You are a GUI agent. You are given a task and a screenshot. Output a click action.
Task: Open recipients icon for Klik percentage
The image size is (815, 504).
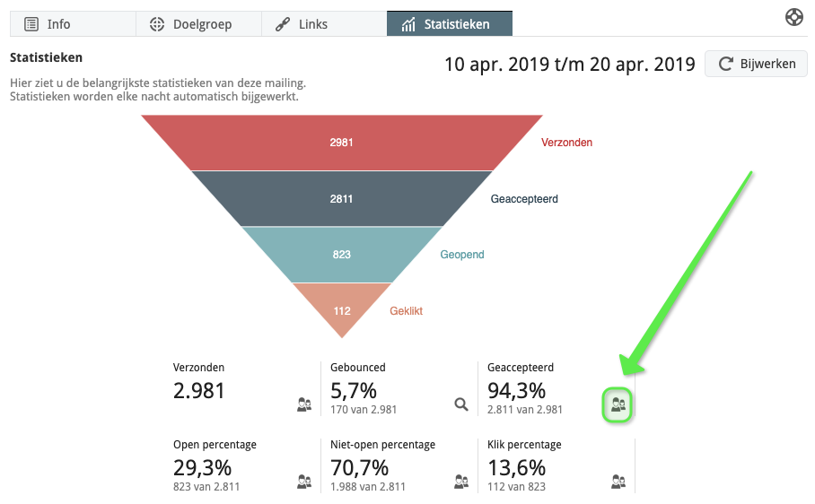click(x=618, y=482)
